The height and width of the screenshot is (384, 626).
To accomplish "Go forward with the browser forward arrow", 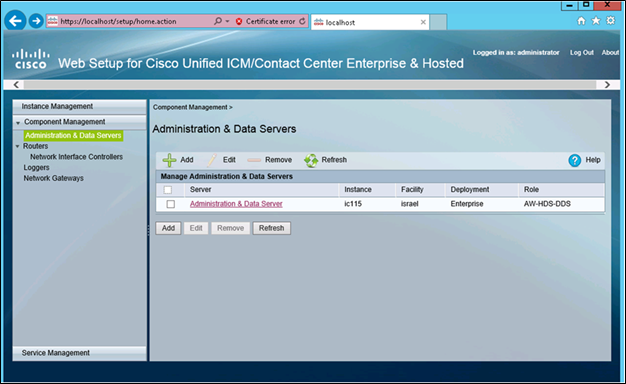I will 36,21.
